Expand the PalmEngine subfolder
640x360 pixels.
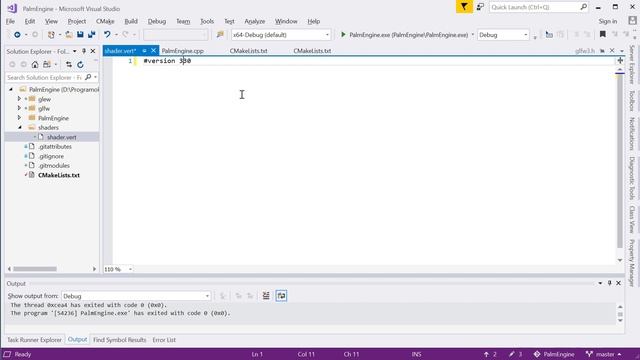pyautogui.click(x=19, y=118)
